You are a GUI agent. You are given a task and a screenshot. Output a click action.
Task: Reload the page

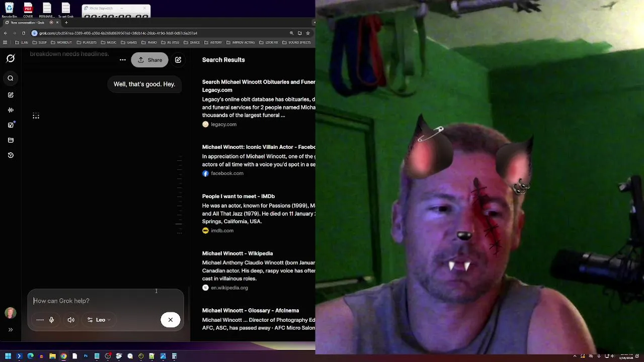tap(23, 33)
